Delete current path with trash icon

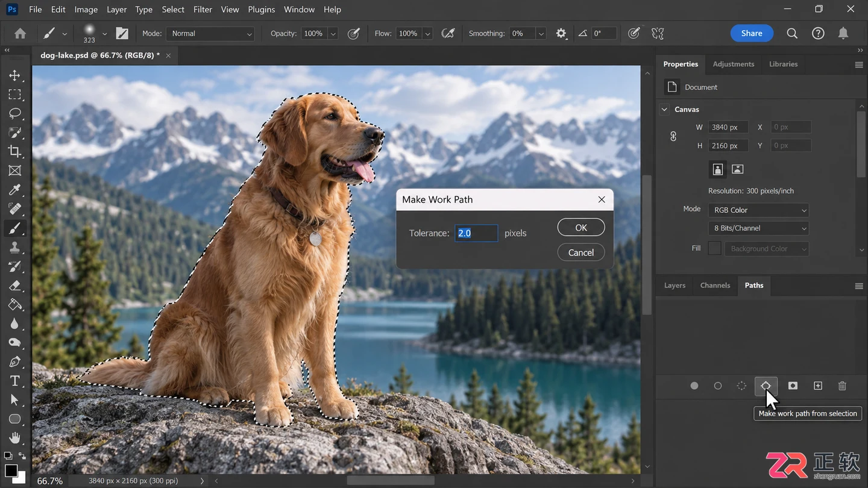tap(843, 386)
